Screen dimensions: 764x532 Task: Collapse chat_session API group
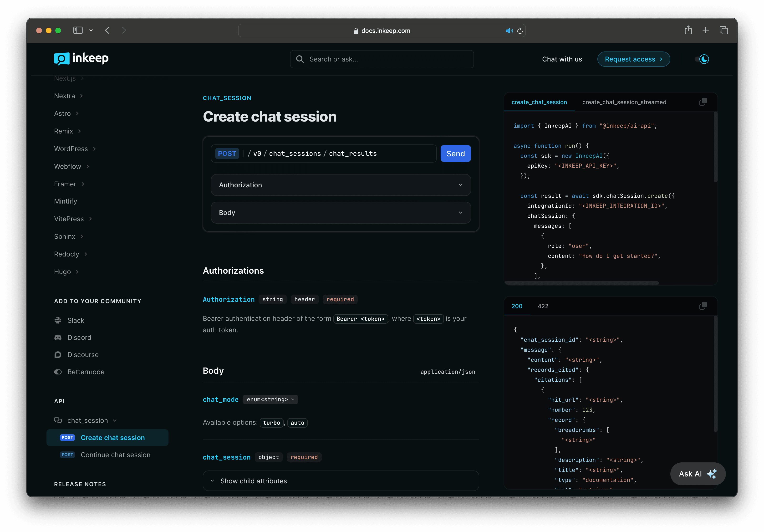(115, 420)
